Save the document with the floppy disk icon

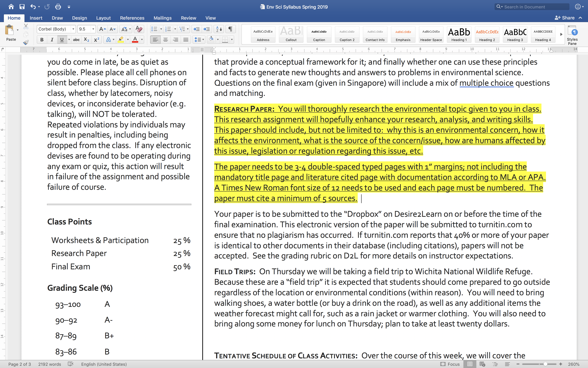[x=22, y=7]
